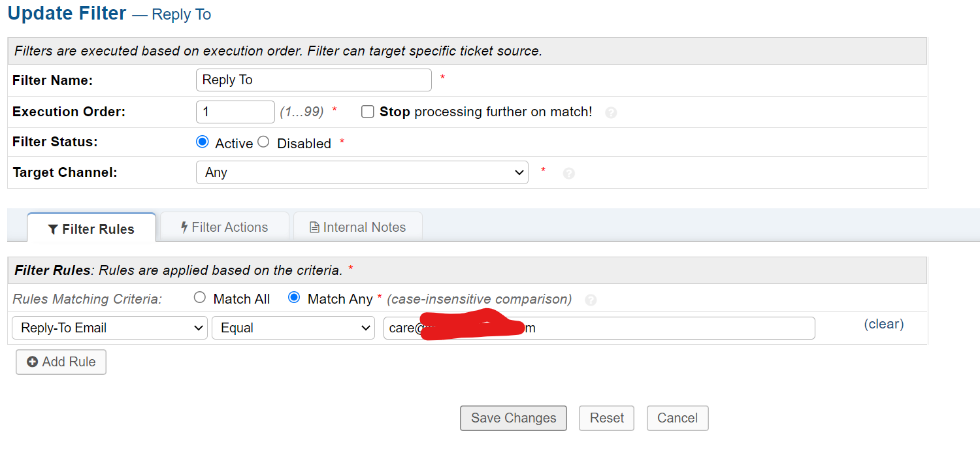The height and width of the screenshot is (461, 980).
Task: Click the Add Rule button
Action: [61, 362]
